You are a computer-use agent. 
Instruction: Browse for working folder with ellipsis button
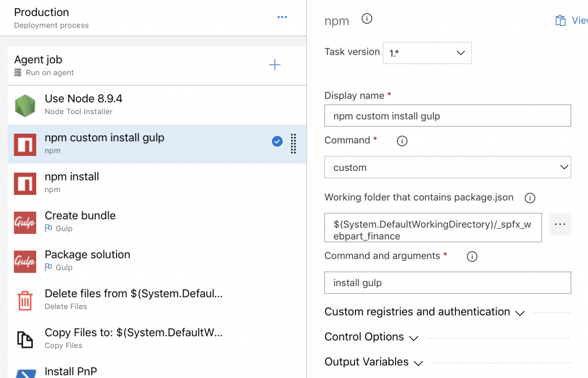tap(560, 224)
